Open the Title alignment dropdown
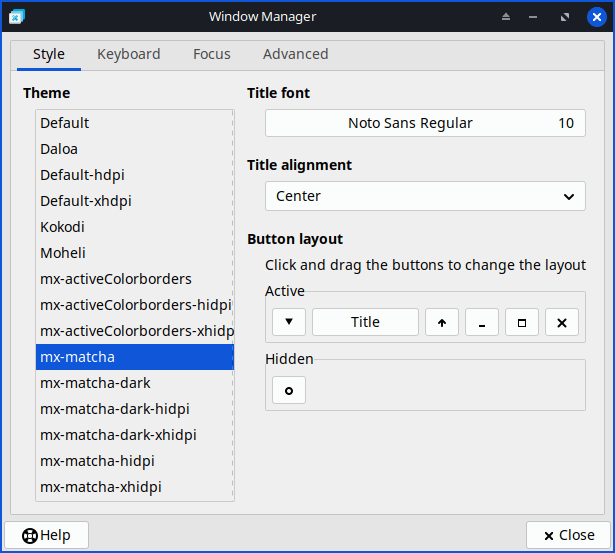 [425, 196]
